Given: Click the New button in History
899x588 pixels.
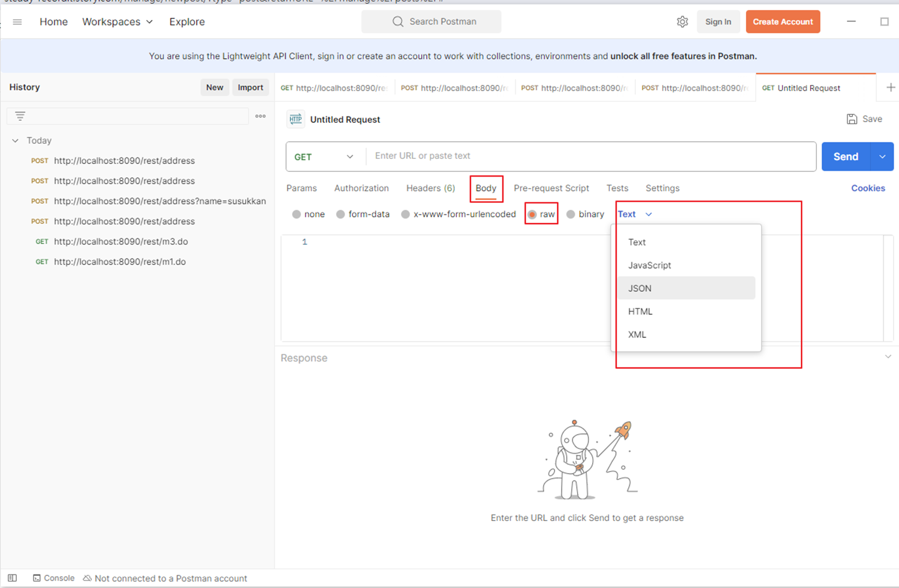Looking at the screenshot, I should pyautogui.click(x=215, y=87).
